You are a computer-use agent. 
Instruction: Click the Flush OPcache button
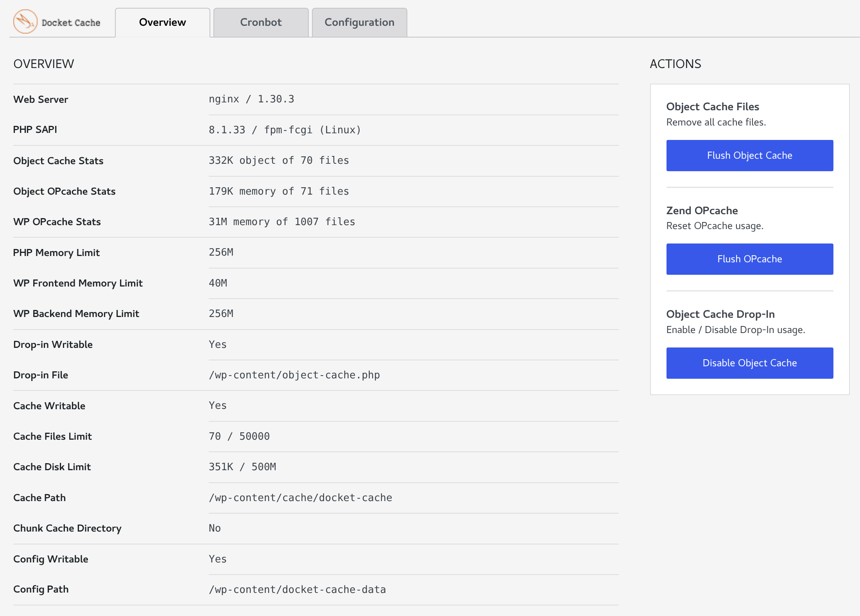[x=749, y=259]
